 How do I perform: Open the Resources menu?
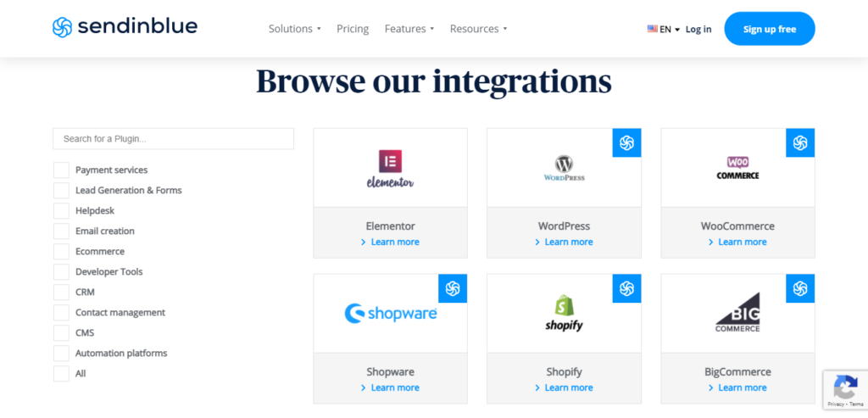(x=478, y=29)
